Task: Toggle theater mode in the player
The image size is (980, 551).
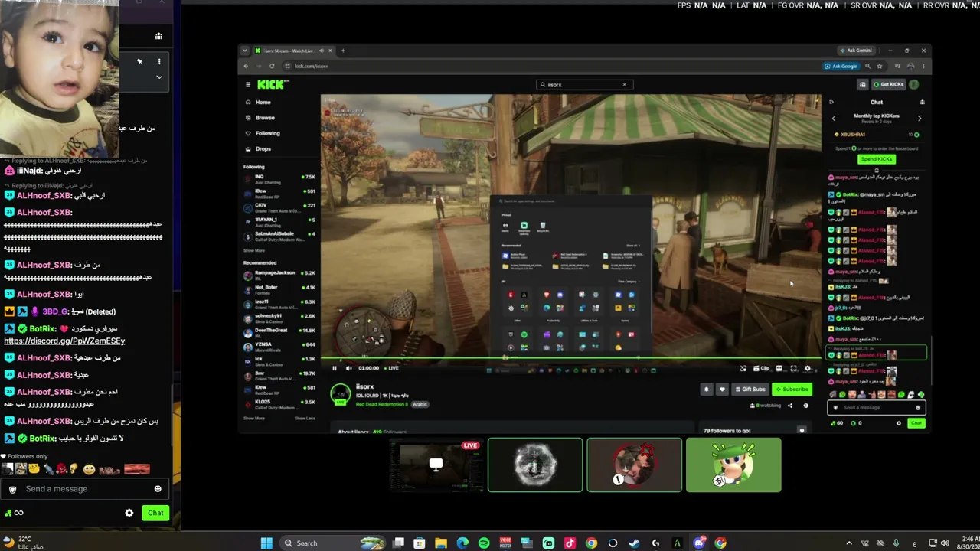Action: (780, 368)
